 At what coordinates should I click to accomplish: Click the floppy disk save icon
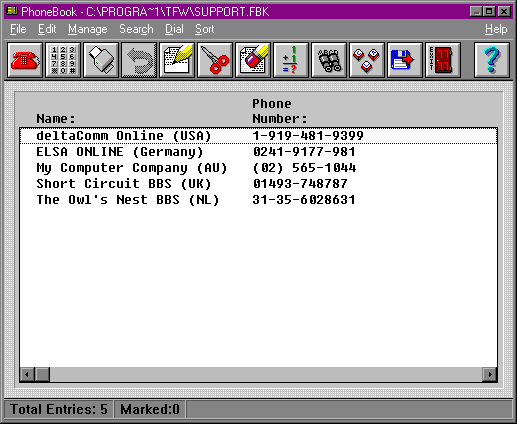405,60
